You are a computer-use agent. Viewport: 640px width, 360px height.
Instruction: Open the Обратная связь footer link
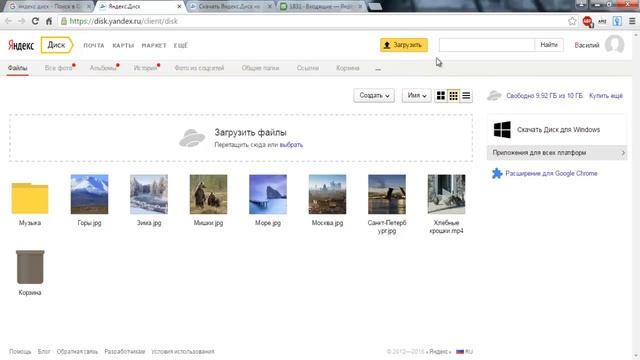(77, 351)
